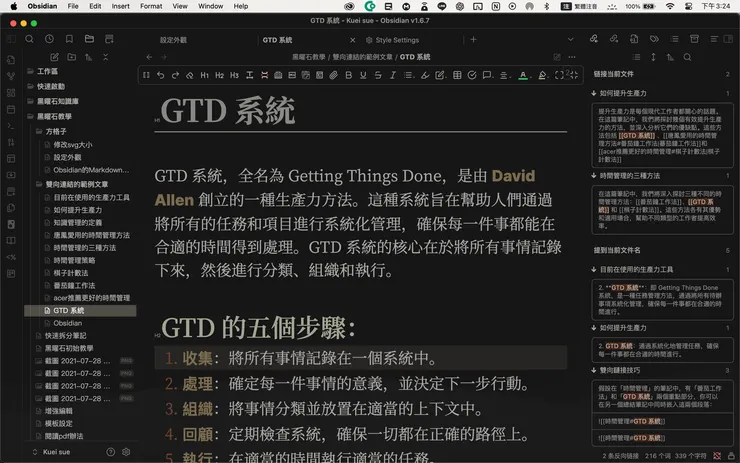
Task: Toggle strikethrough formatting in toolbar
Action: point(378,76)
